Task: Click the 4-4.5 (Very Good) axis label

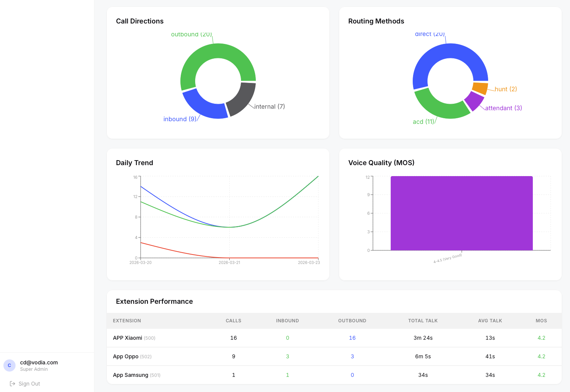Action: point(448,256)
